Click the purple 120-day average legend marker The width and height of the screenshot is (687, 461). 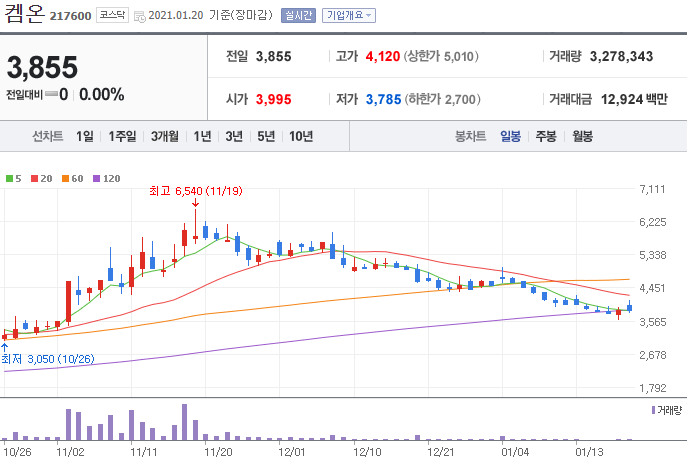click(96, 178)
